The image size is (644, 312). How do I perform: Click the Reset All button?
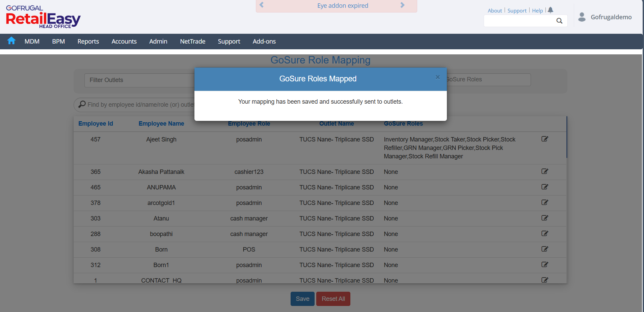pos(333,299)
